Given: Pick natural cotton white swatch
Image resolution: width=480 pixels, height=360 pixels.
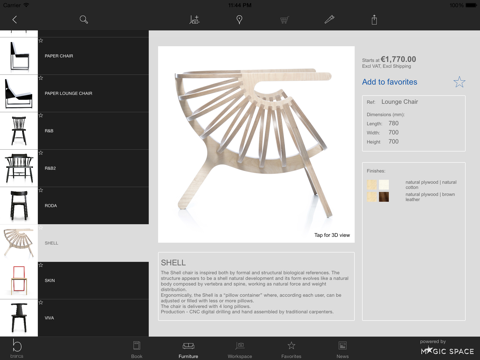Looking at the screenshot, I should pos(384,185).
